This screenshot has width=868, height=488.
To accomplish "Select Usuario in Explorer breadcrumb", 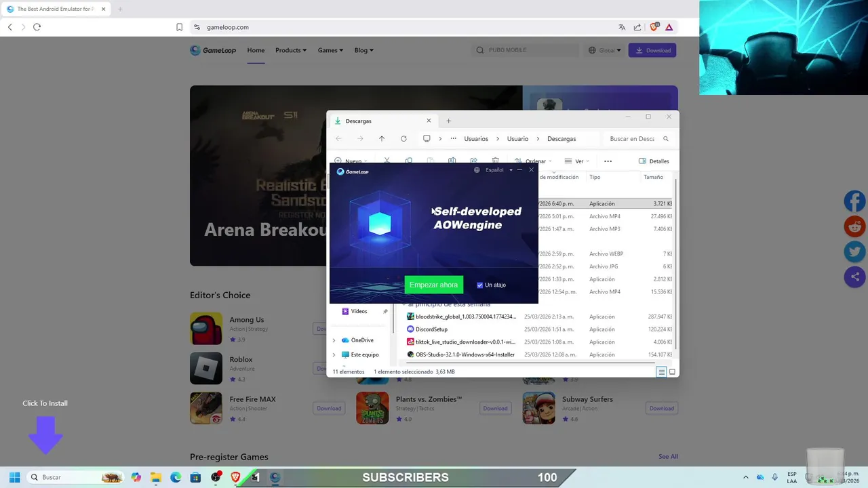I will point(517,138).
